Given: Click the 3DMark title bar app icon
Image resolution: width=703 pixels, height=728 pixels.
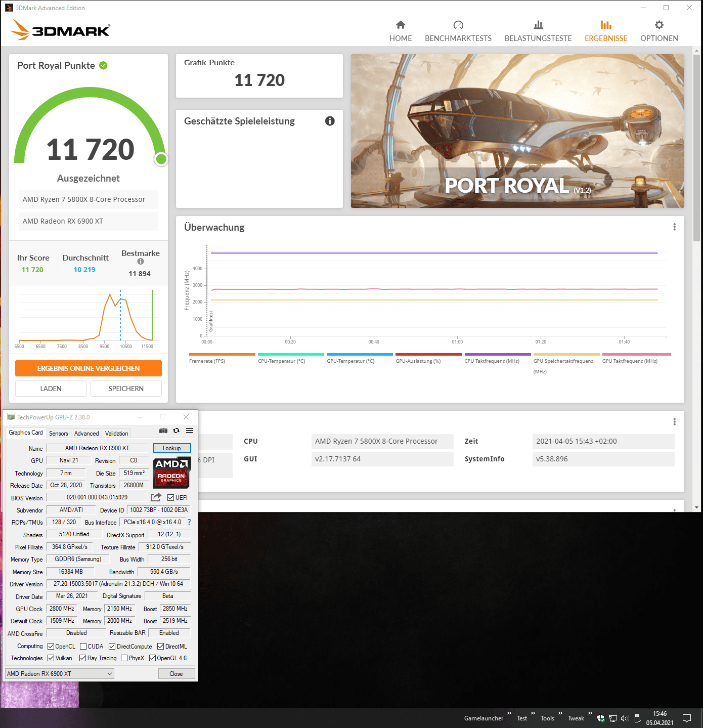Looking at the screenshot, I should click(9, 8).
